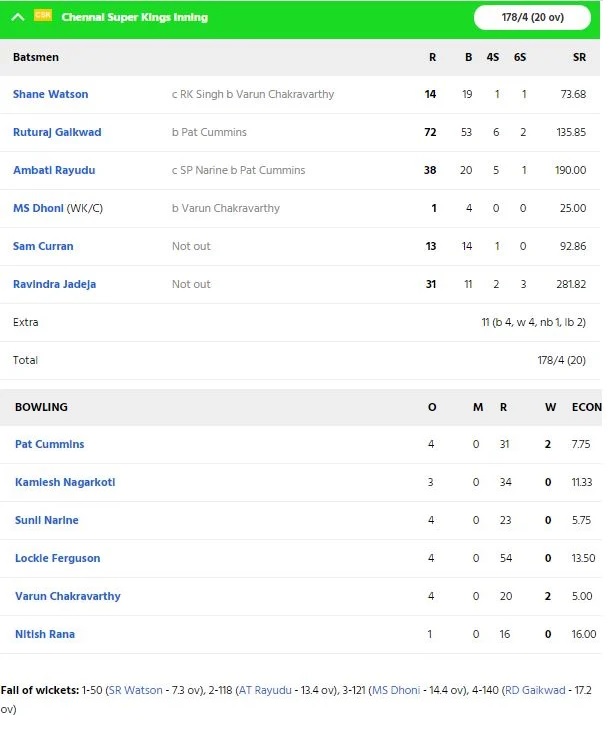The image size is (615, 734).
Task: Open Sam Curran's player profile
Action: pos(43,246)
